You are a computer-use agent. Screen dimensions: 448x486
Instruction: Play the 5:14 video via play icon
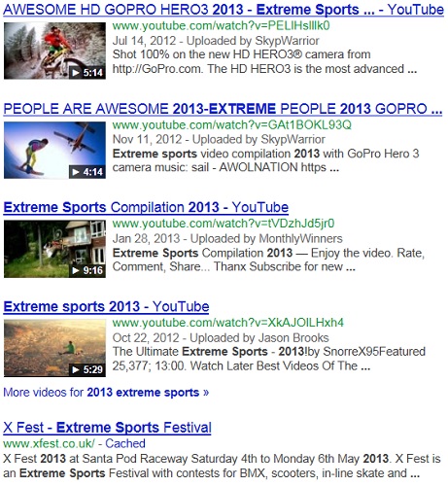pyautogui.click(x=76, y=73)
